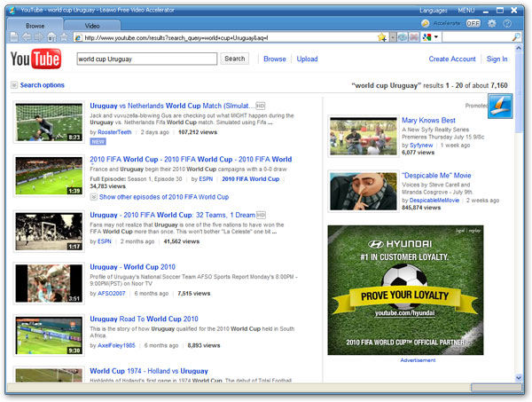532x402 pixels.
Task: Switch to the Video tab
Action: click(x=92, y=26)
